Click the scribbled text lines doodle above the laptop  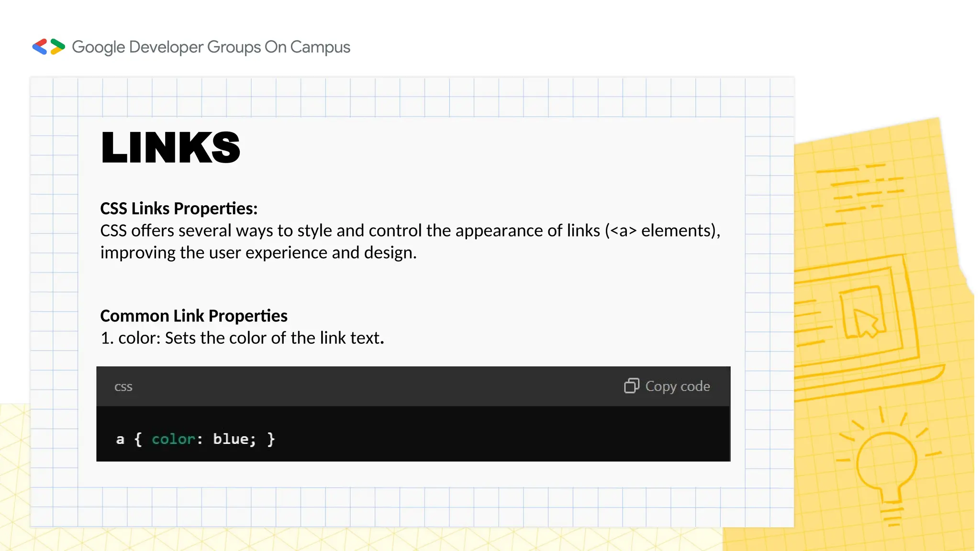coord(861,194)
